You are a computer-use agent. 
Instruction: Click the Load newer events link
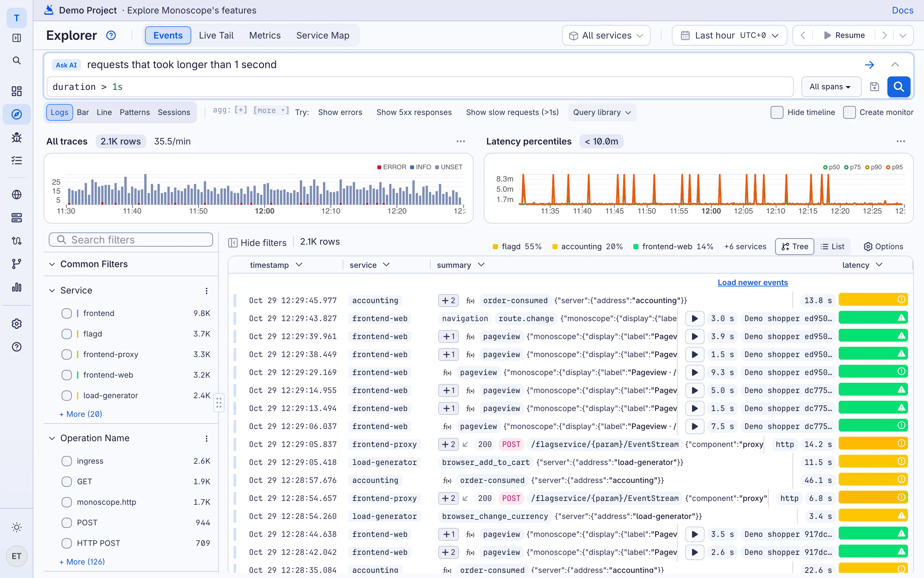tap(753, 283)
